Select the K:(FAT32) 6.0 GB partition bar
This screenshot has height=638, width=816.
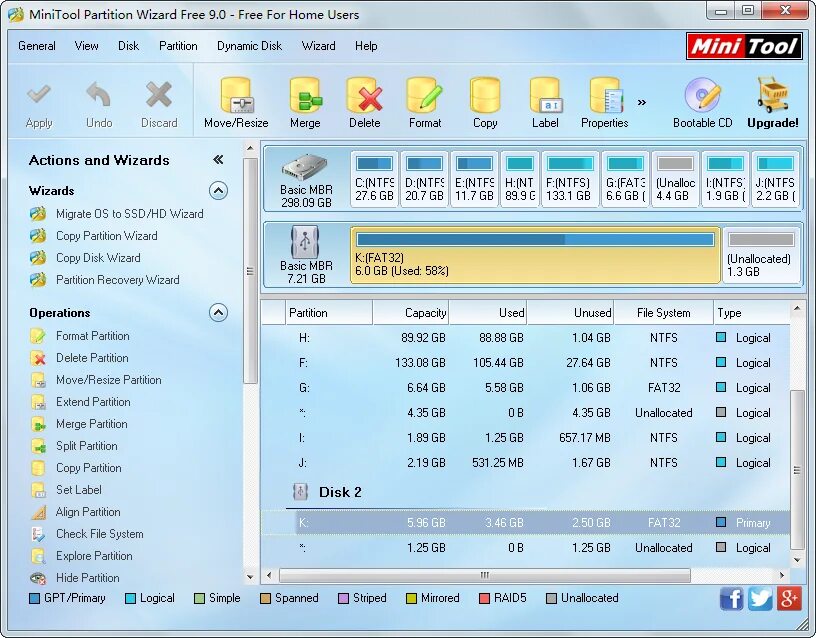(x=536, y=255)
